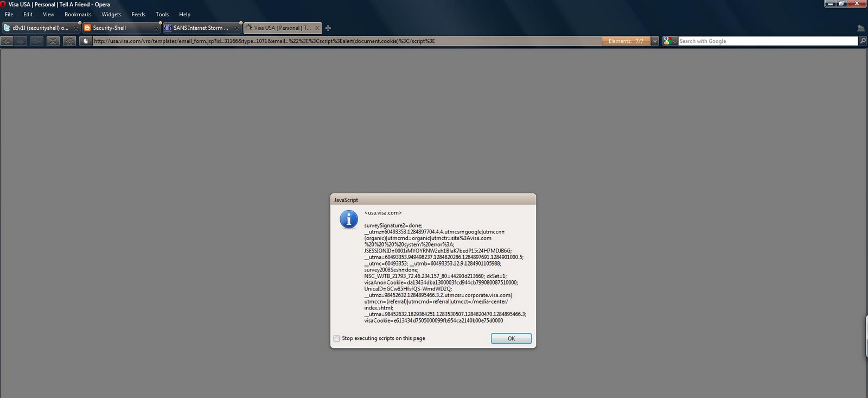868x398 pixels.
Task: Open the address bar dropdown arrow
Action: (x=655, y=41)
